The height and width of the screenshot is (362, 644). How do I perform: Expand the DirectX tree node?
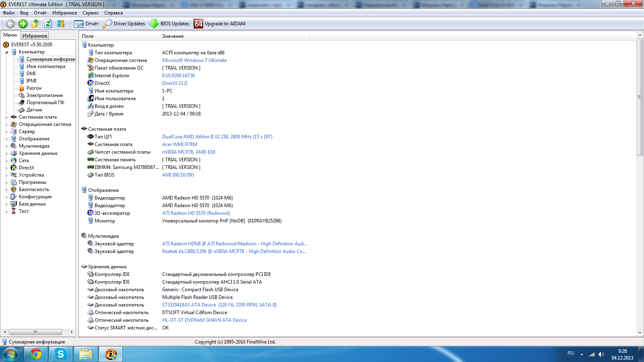pyautogui.click(x=6, y=168)
